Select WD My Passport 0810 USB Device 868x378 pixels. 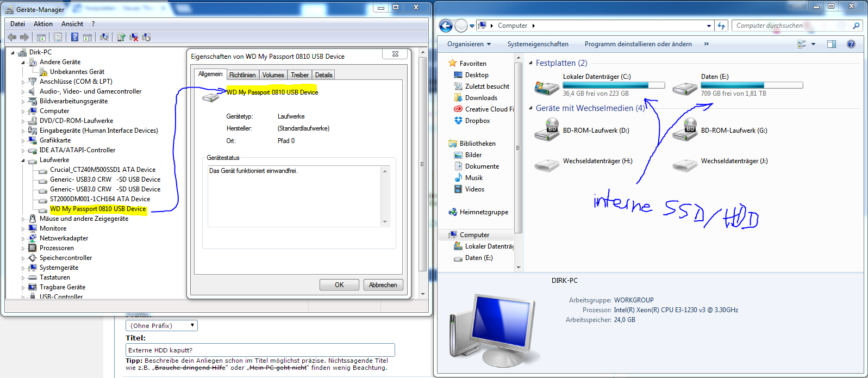pos(98,209)
